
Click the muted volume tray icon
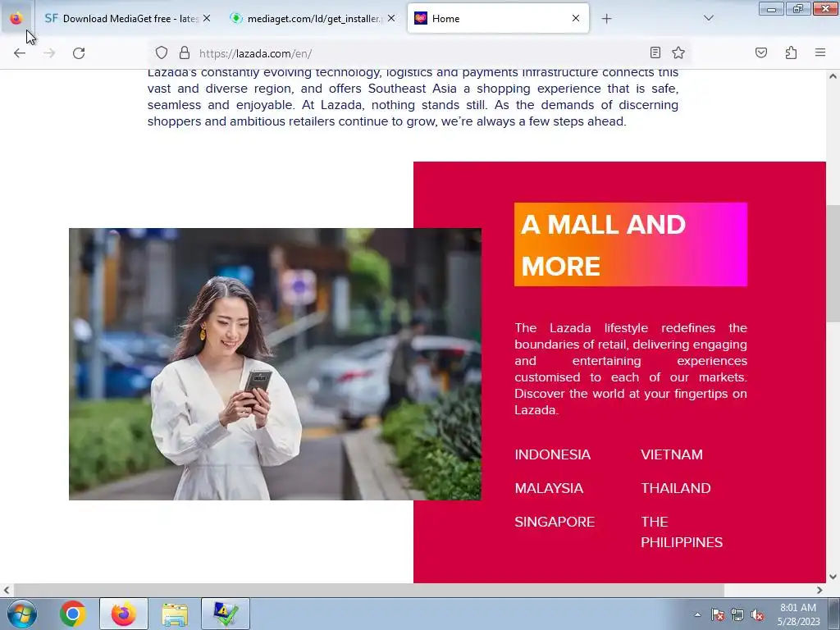click(757, 614)
